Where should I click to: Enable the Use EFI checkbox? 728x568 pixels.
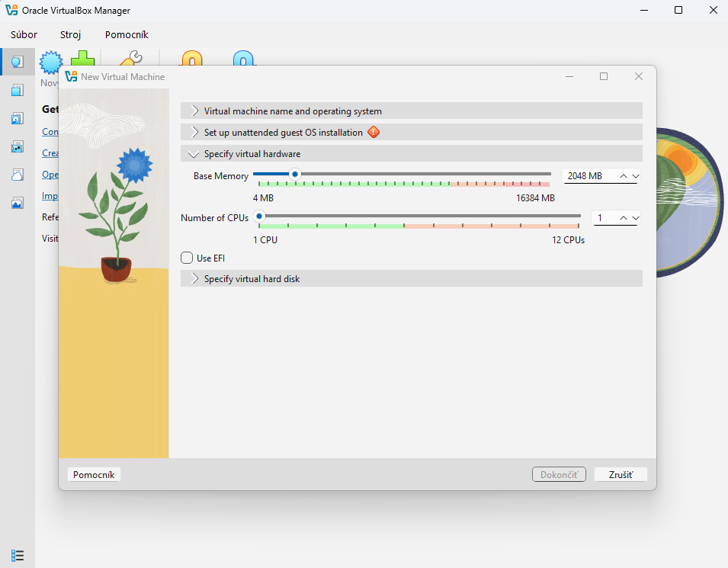click(x=187, y=258)
